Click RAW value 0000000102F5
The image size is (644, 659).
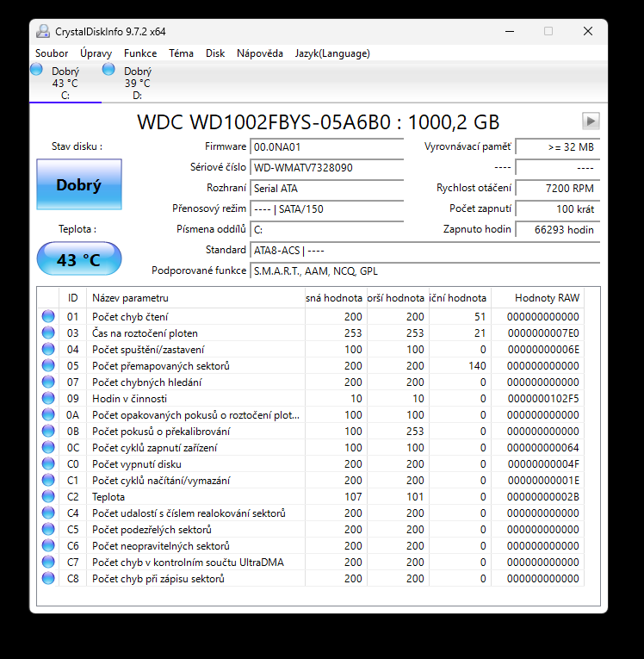pyautogui.click(x=543, y=399)
